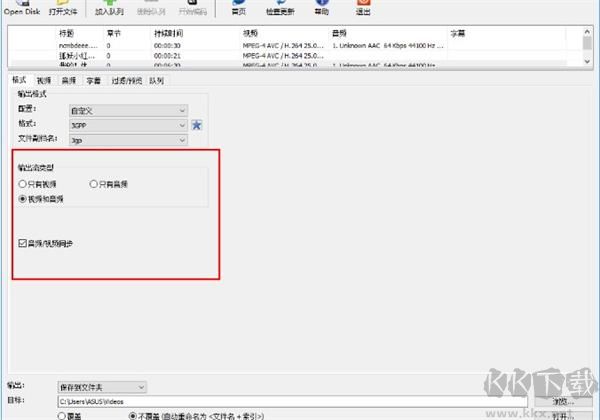Viewport: 600px width, 420px height.
Task: Expand the 输出 dropdown showing 保存到文件夹
Action: (102, 387)
